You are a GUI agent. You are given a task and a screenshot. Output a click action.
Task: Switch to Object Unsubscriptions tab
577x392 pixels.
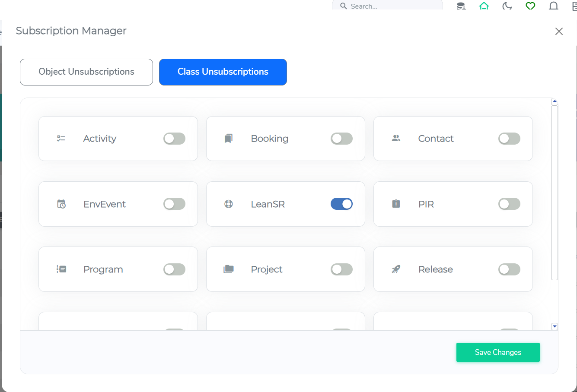86,72
